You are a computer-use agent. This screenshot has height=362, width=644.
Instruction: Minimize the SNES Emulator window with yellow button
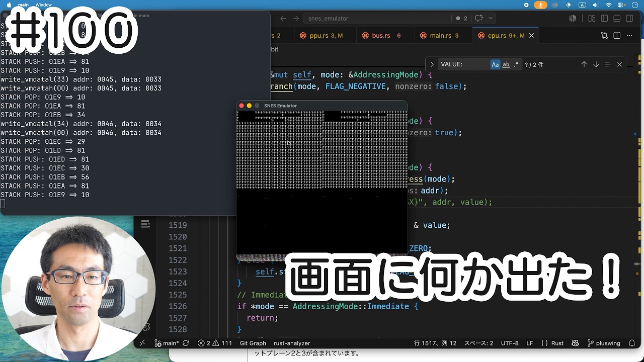249,106
